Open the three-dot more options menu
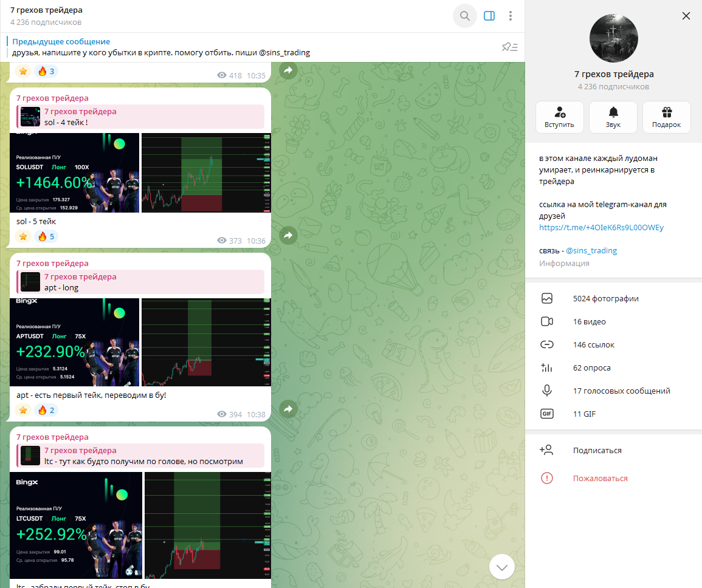Image resolution: width=702 pixels, height=588 pixels. click(x=511, y=16)
